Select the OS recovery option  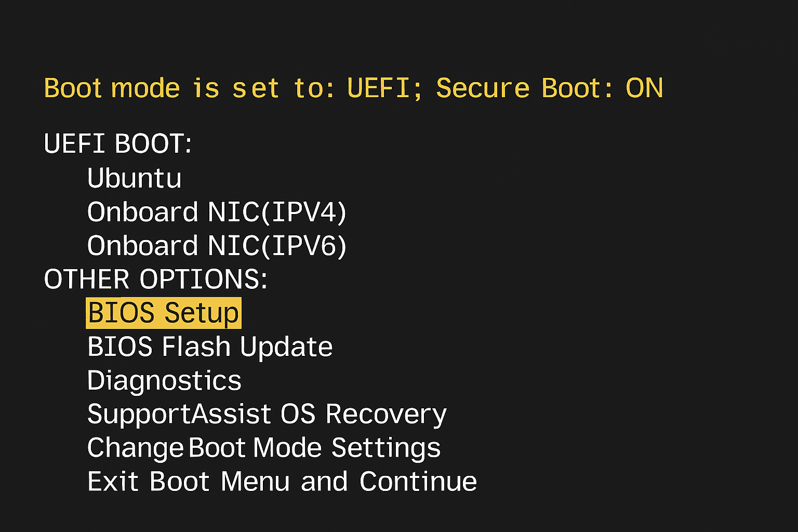coord(267,414)
